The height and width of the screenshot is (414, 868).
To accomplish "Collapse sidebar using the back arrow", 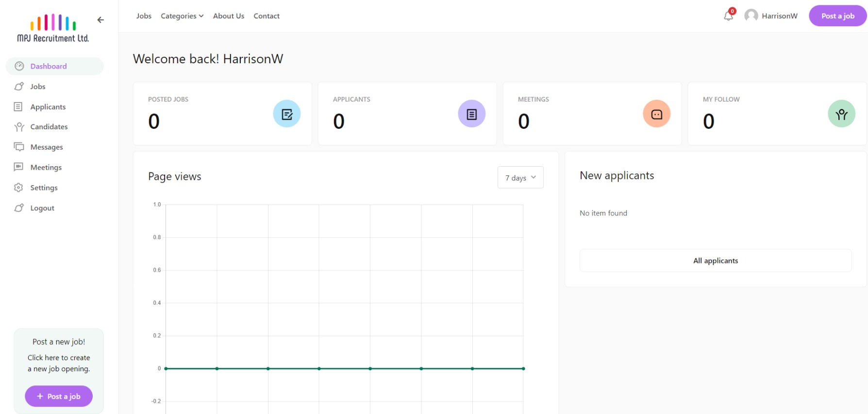I will pyautogui.click(x=100, y=20).
